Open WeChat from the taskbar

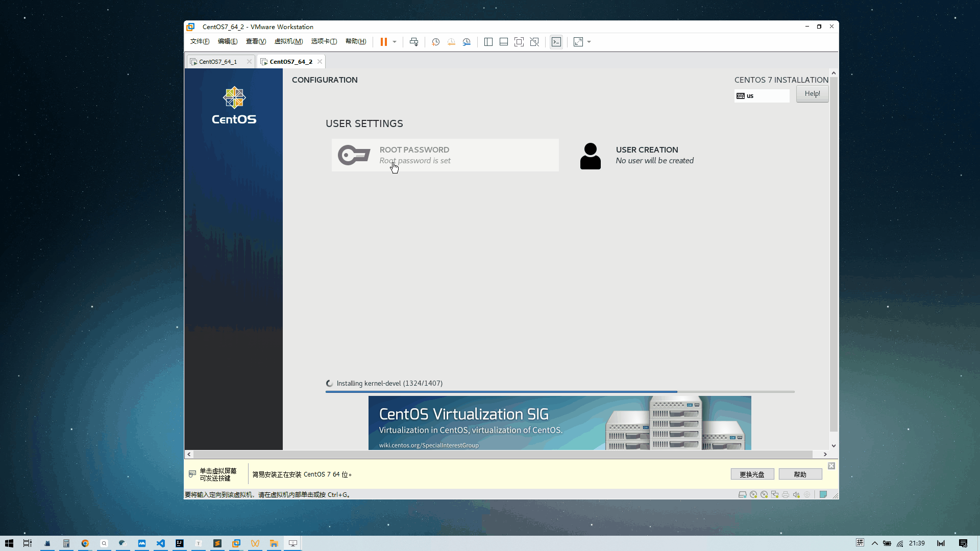[122, 543]
